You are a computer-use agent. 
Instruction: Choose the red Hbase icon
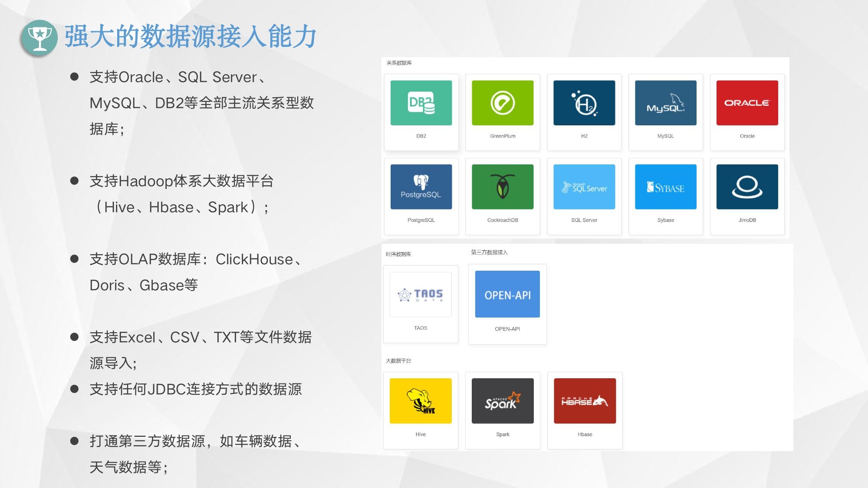tap(585, 401)
